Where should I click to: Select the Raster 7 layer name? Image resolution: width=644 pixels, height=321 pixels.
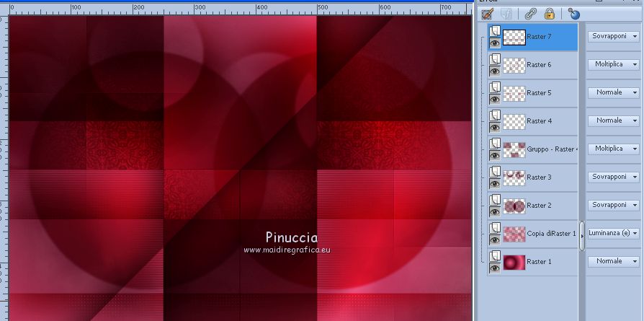[539, 37]
